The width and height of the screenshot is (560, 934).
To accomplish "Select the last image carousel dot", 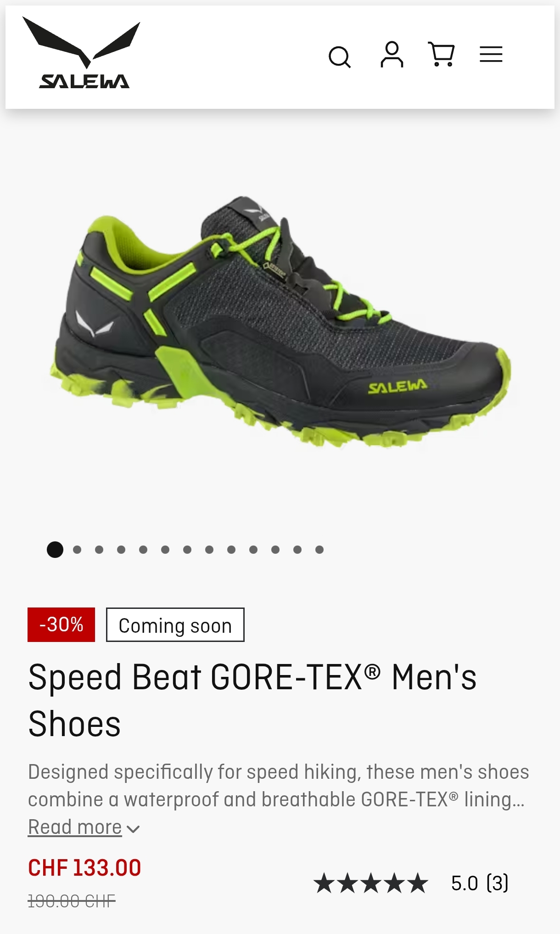I will [319, 550].
